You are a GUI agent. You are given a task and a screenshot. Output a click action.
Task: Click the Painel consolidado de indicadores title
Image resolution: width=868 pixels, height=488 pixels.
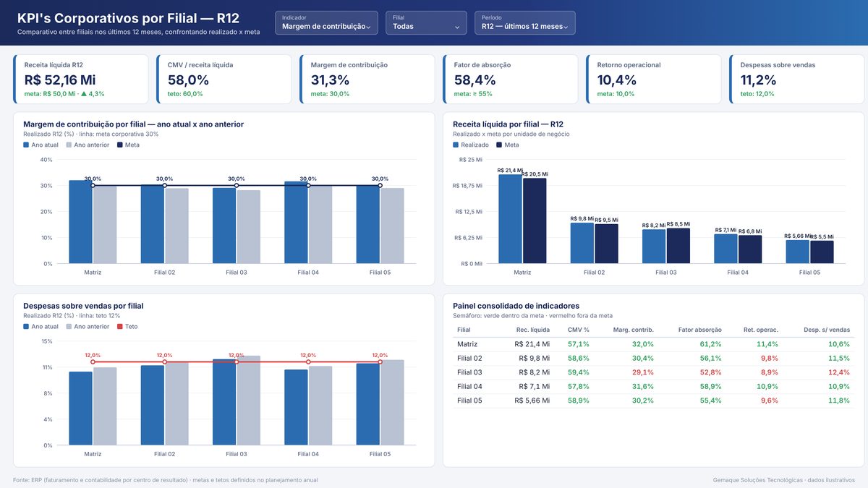point(516,306)
